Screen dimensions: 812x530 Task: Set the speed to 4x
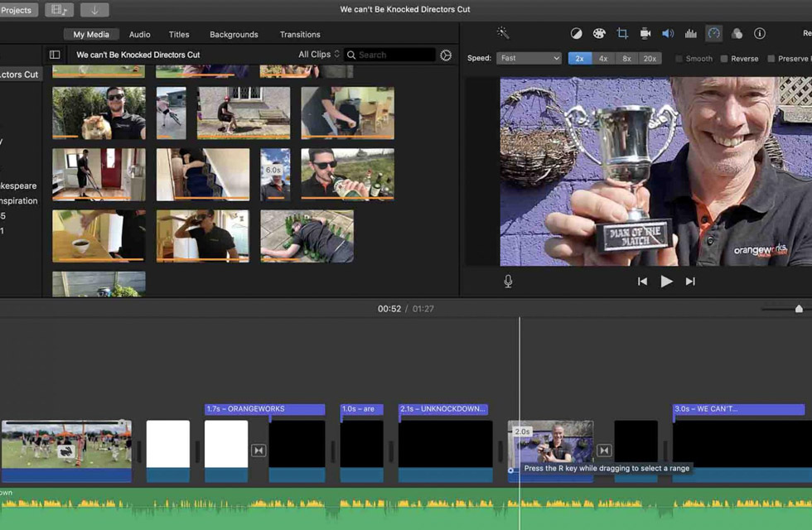coord(603,59)
